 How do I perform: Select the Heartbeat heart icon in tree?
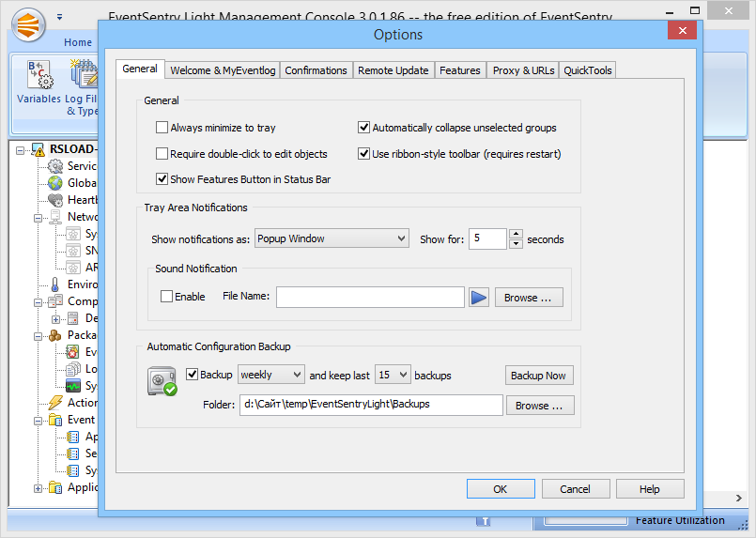55,200
